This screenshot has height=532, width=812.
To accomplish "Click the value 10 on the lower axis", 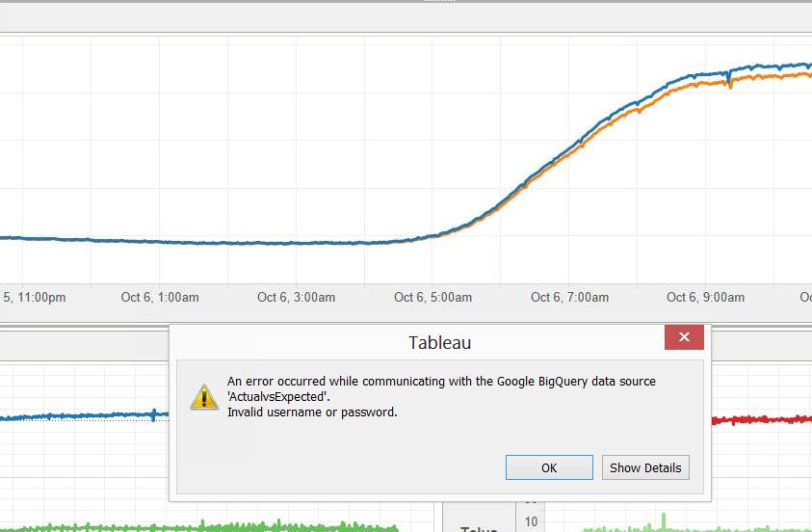I will pos(531,521).
